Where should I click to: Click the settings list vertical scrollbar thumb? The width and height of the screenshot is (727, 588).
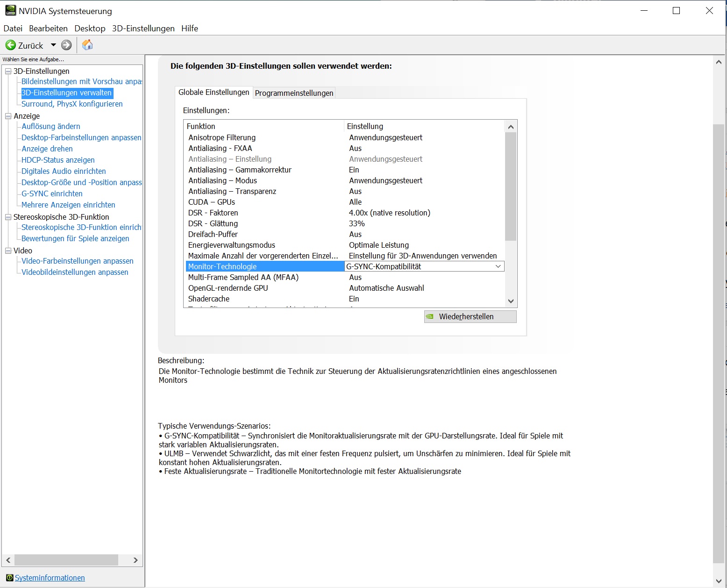[511, 186]
